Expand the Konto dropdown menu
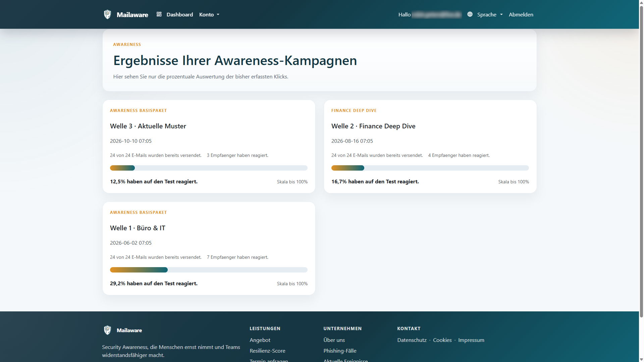The height and width of the screenshot is (362, 644). coord(209,14)
